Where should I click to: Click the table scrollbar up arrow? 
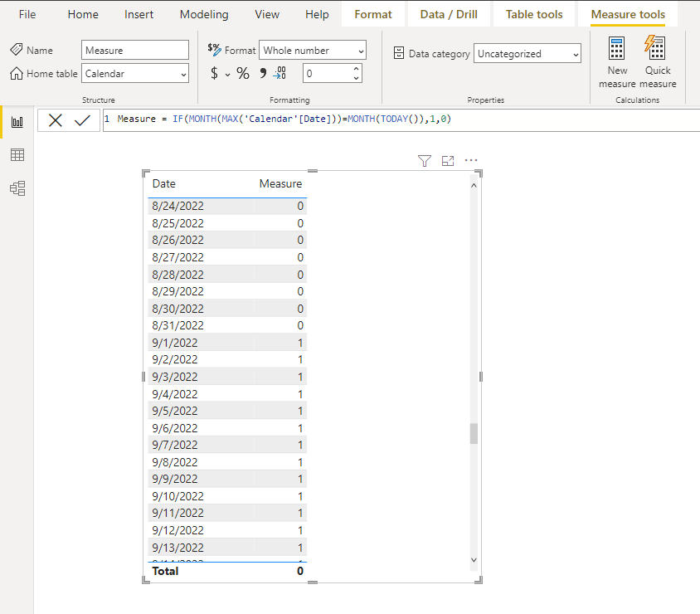pyautogui.click(x=474, y=185)
